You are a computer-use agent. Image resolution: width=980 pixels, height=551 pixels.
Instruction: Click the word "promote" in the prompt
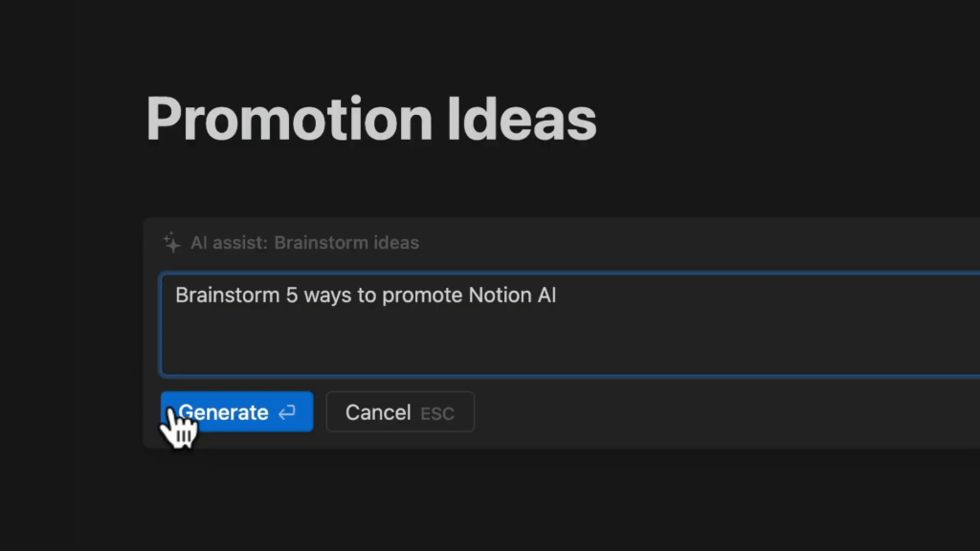pyautogui.click(x=422, y=296)
